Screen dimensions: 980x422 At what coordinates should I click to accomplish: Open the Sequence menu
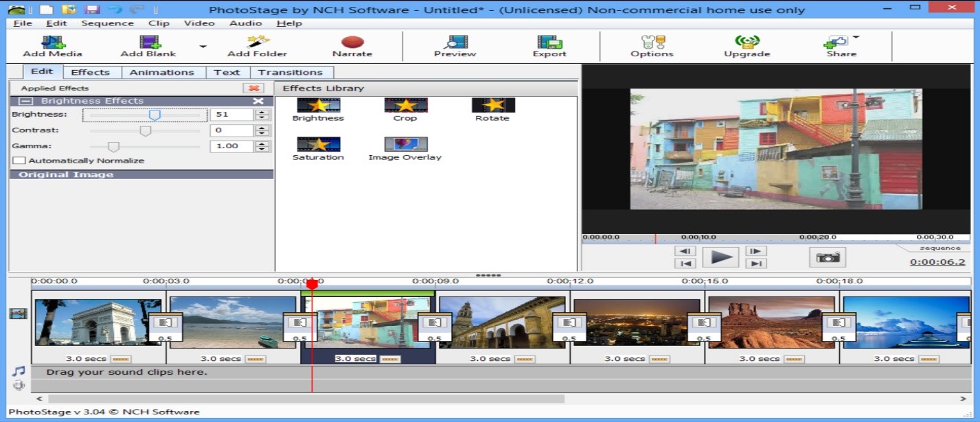point(107,23)
